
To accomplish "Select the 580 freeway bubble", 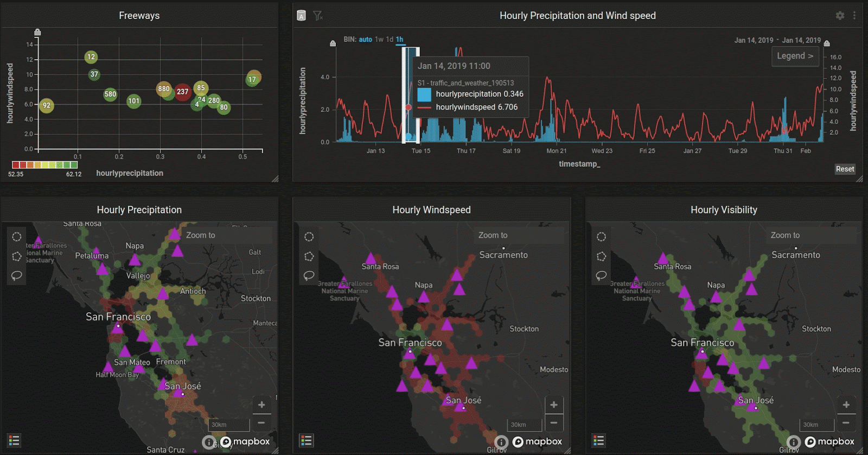I will [x=110, y=94].
